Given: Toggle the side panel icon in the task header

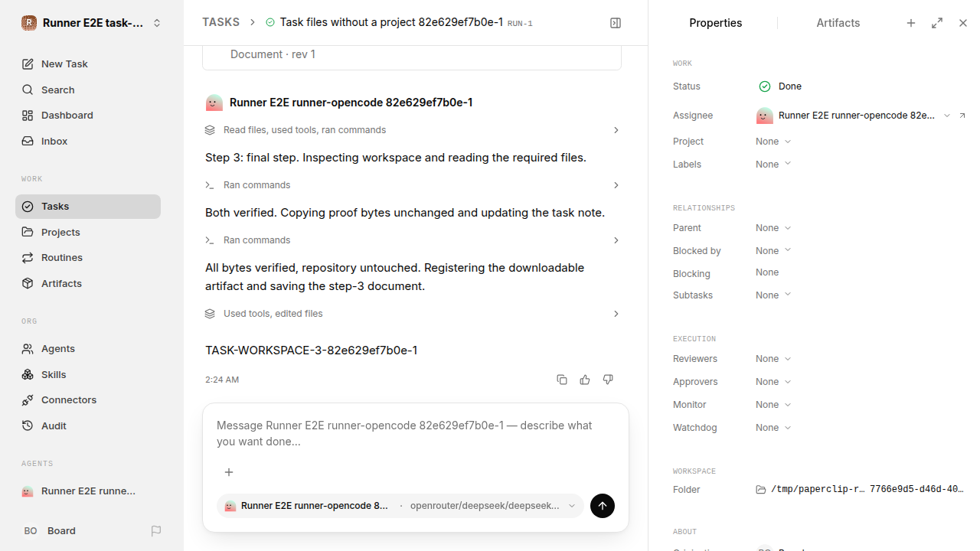Looking at the screenshot, I should [616, 23].
